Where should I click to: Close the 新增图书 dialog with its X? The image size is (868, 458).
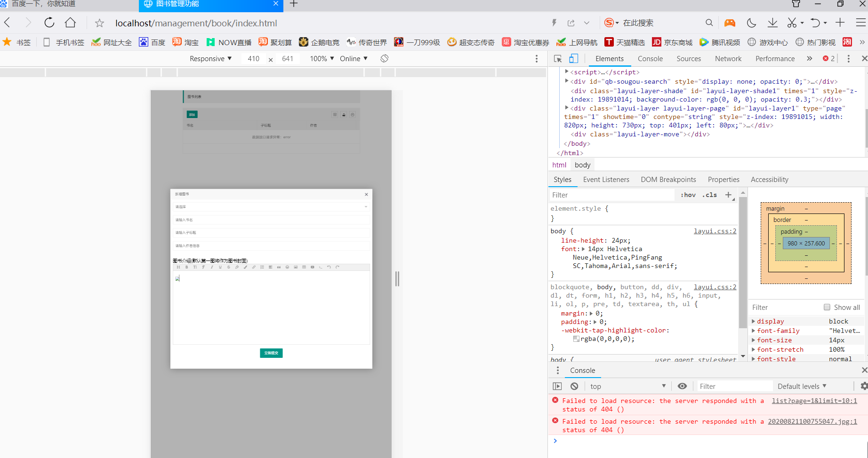[x=366, y=194]
